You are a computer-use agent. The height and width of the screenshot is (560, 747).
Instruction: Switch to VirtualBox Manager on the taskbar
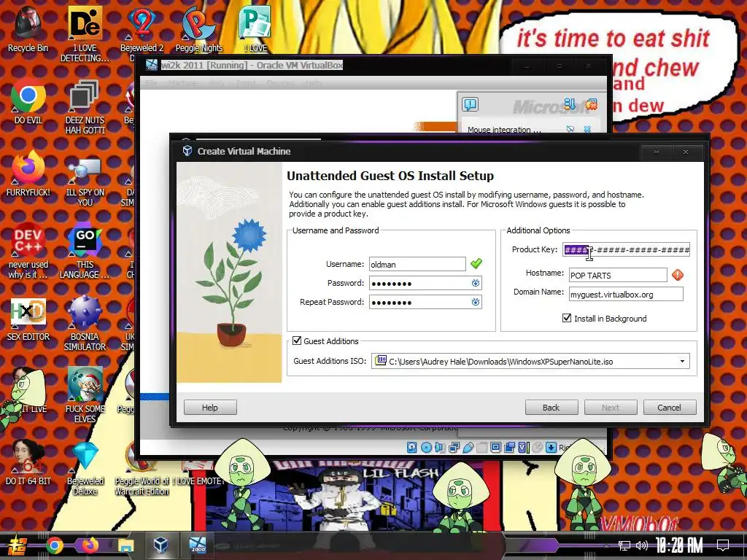[x=161, y=545]
